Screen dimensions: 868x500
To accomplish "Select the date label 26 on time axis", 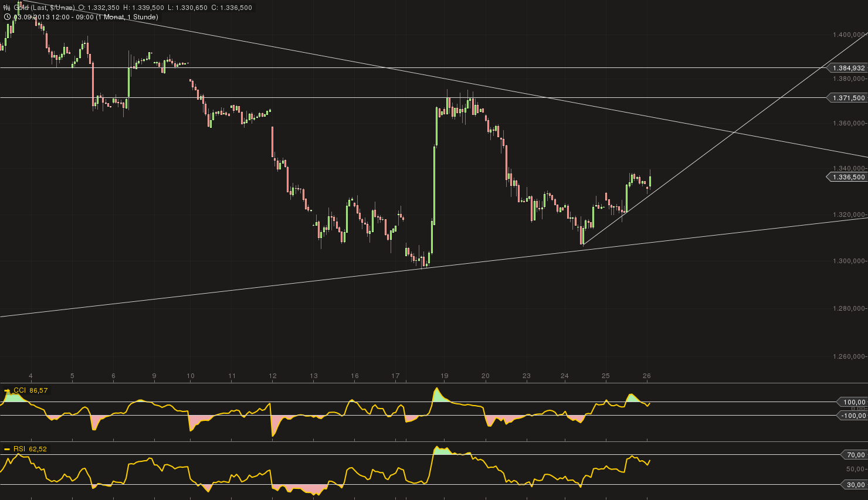I will pos(647,376).
